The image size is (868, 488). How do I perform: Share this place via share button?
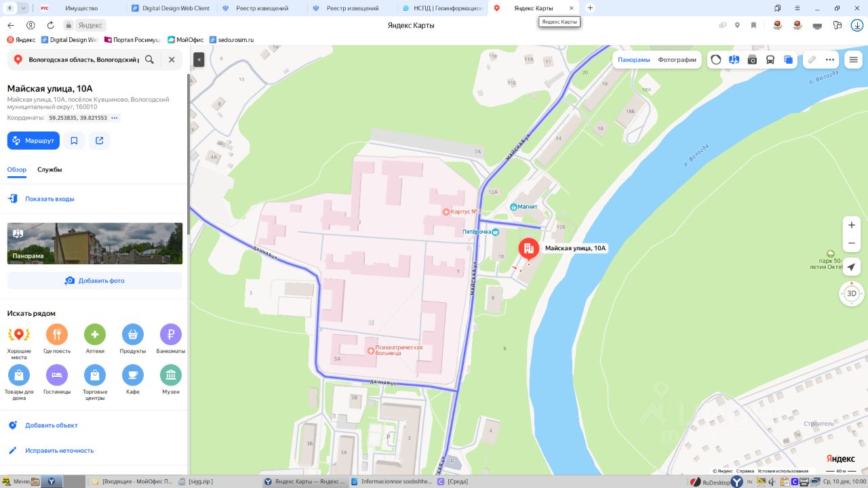(100, 140)
